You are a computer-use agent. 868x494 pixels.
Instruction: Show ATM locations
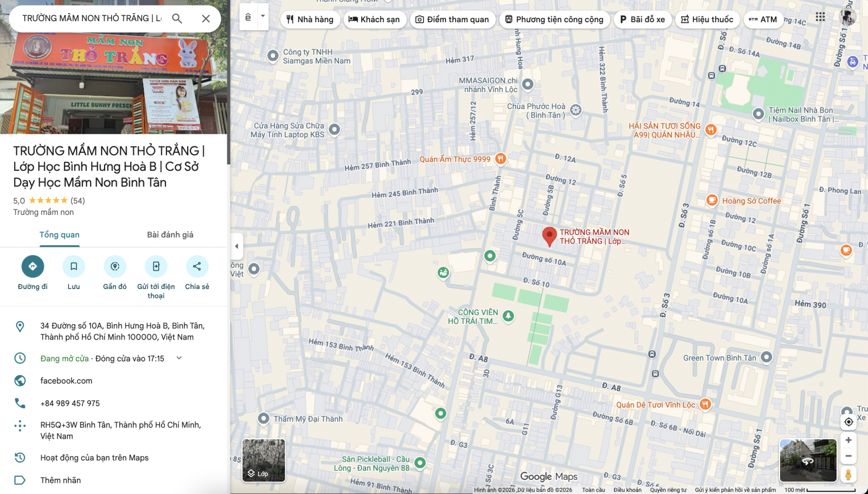[763, 20]
